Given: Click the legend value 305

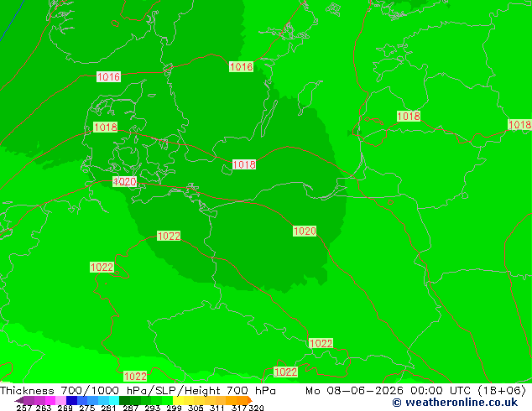Looking at the screenshot, I should tap(196, 408).
